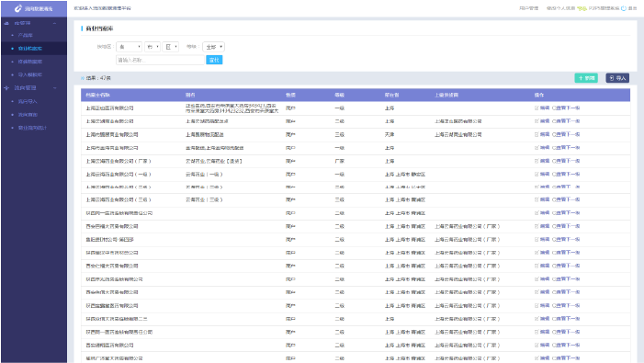The height and width of the screenshot is (363, 644).
Task: Click the file icon on the 导入 button
Action: pos(612,78)
